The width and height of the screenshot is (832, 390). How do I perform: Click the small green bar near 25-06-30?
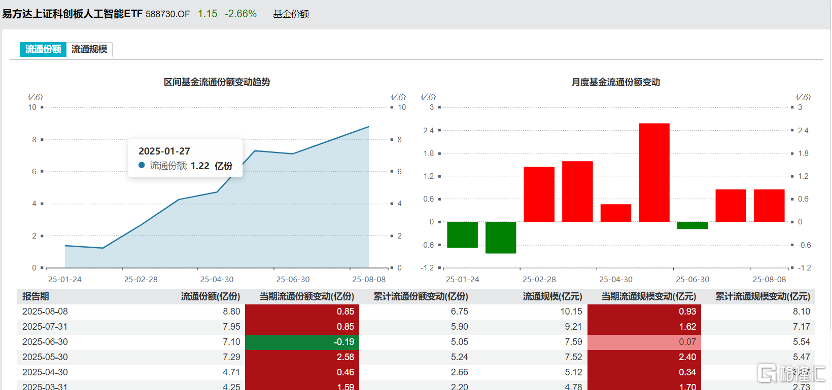(692, 226)
